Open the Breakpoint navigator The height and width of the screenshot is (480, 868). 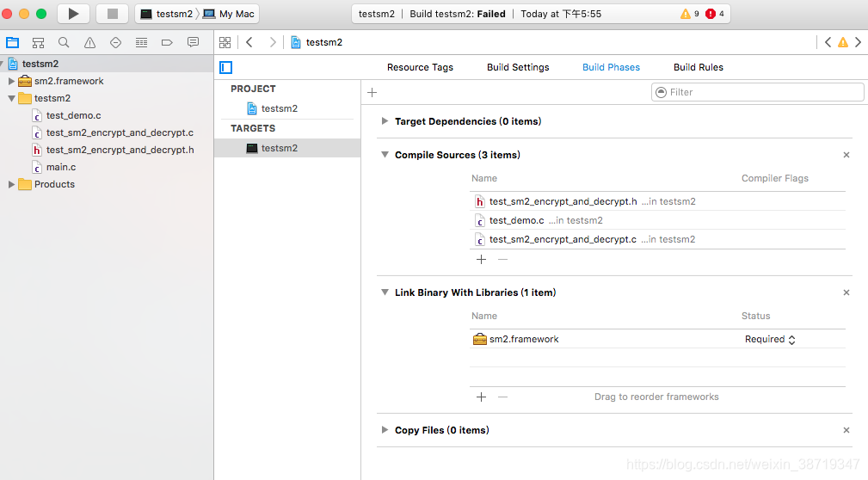tap(167, 43)
